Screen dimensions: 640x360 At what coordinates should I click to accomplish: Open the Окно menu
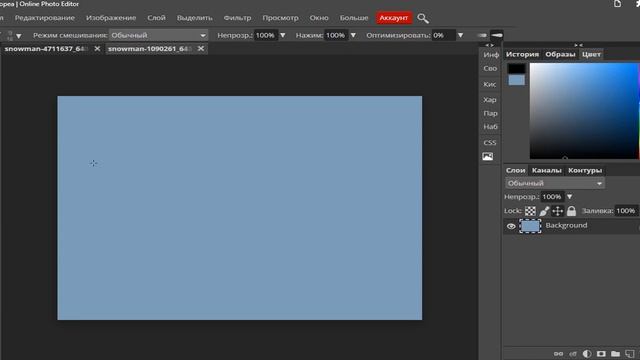point(319,18)
